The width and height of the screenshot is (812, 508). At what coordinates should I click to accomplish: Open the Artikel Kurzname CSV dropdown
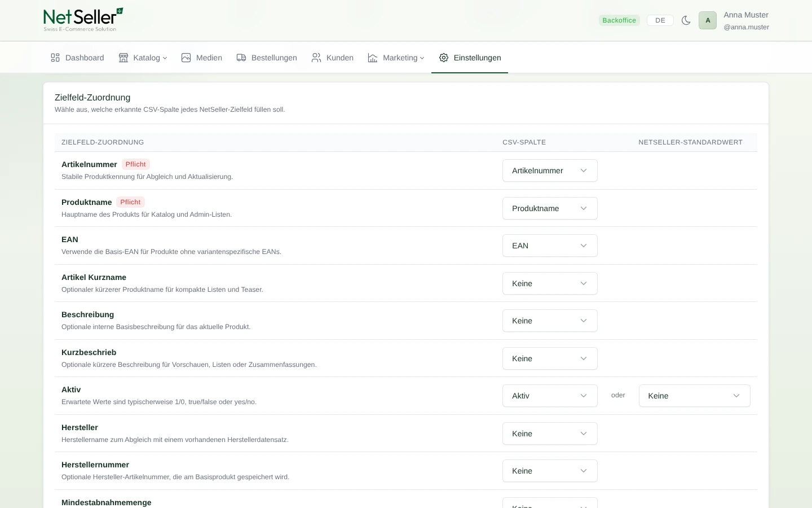click(550, 283)
